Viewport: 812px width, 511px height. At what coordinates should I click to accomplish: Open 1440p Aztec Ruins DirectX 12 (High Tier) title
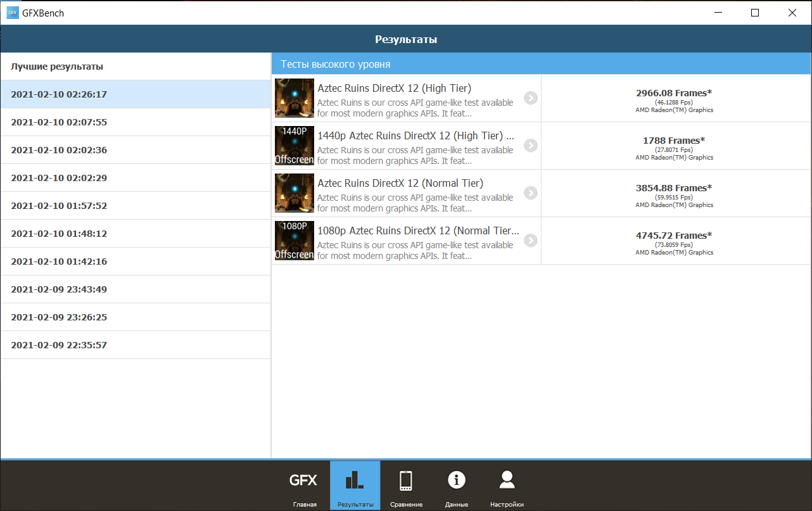[x=416, y=136]
